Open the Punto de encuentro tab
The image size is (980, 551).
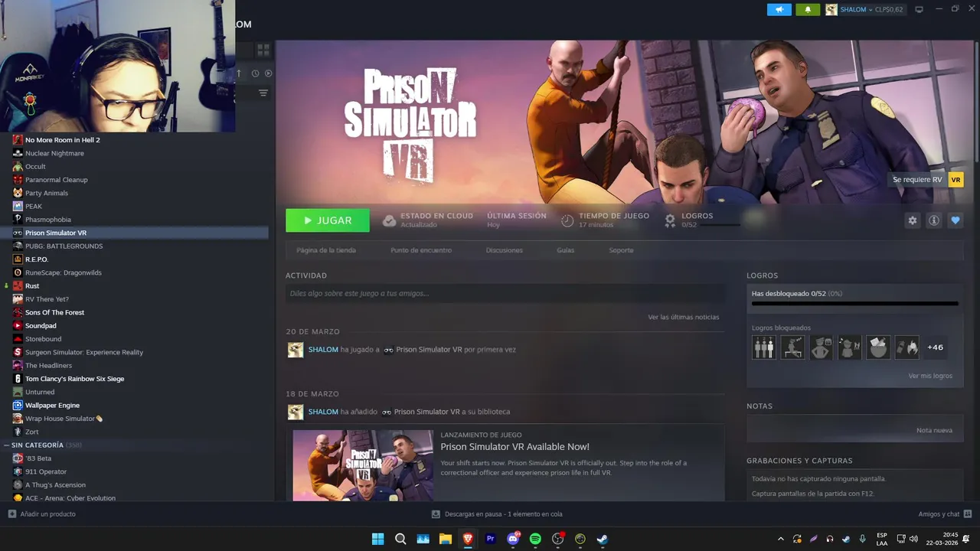pyautogui.click(x=421, y=250)
